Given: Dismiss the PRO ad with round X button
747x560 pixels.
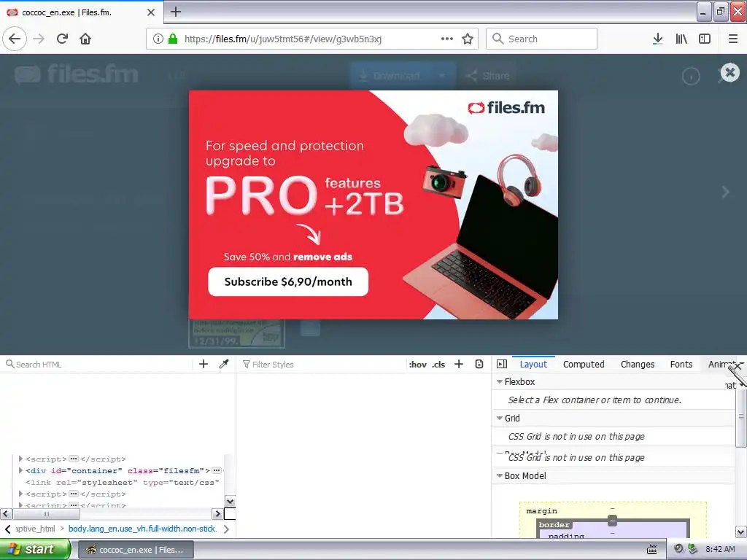Looking at the screenshot, I should (x=729, y=73).
